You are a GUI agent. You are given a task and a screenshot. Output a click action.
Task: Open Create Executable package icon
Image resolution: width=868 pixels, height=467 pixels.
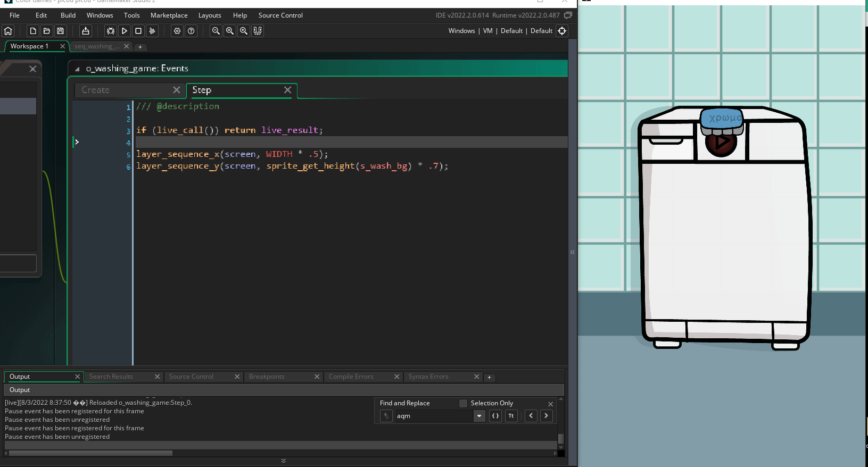[x=85, y=31]
